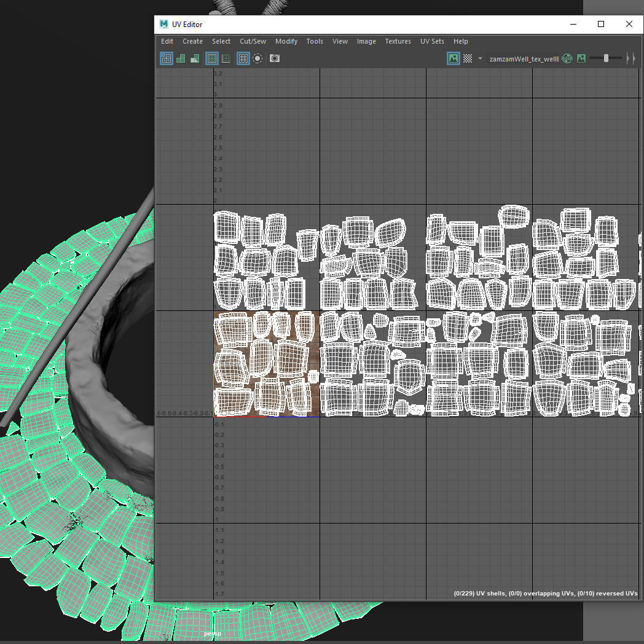Click the textured 0-1 UV tile
Screen dimensions: 644x644
(x=267, y=364)
